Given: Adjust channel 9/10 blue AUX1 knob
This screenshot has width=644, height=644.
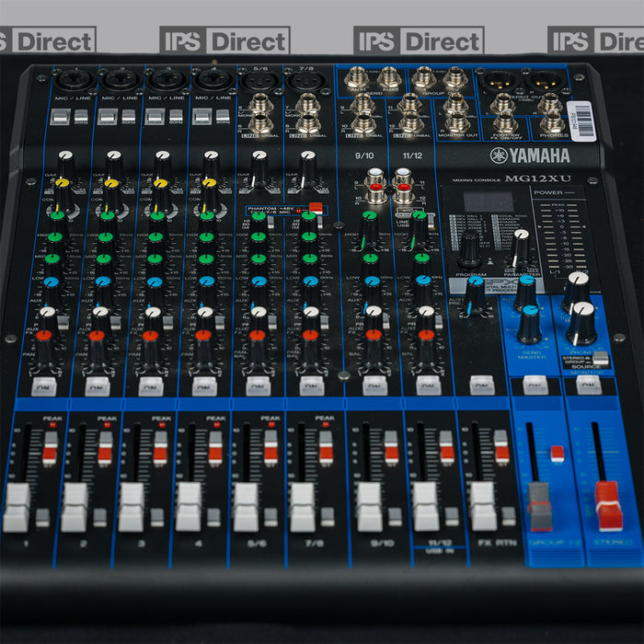Looking at the screenshot, I should (x=372, y=291).
